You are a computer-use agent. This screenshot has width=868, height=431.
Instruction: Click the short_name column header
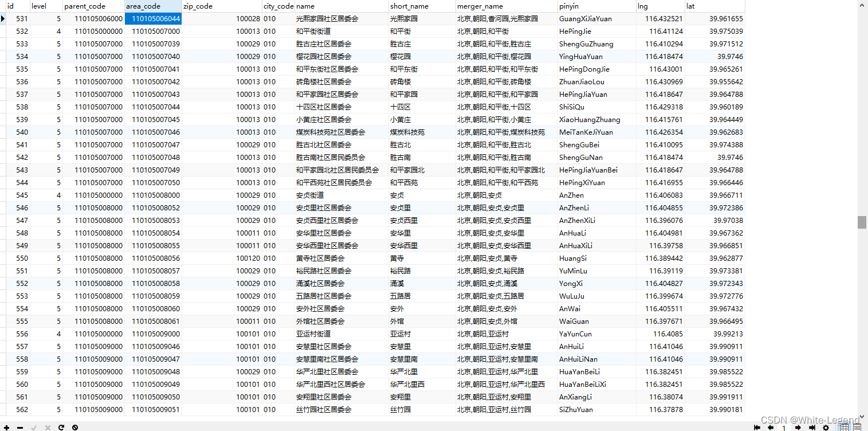tap(422, 6)
